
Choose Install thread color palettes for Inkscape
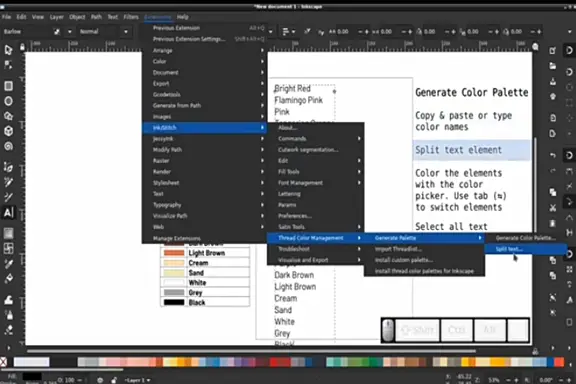tap(424, 271)
